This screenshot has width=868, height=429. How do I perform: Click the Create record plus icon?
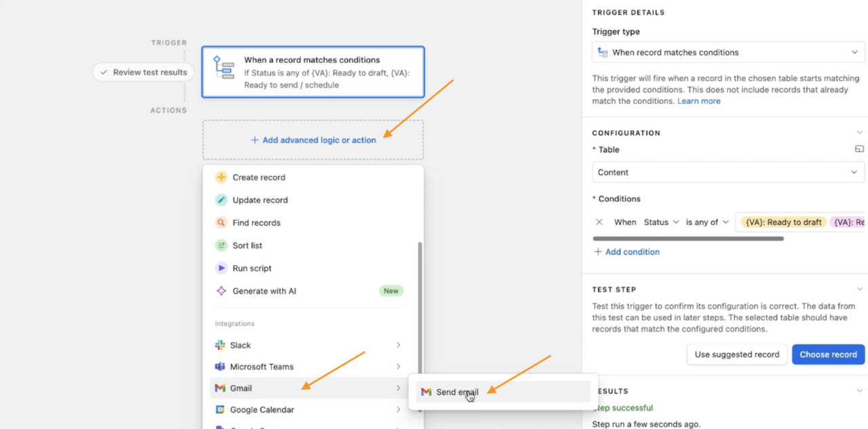[x=220, y=177]
